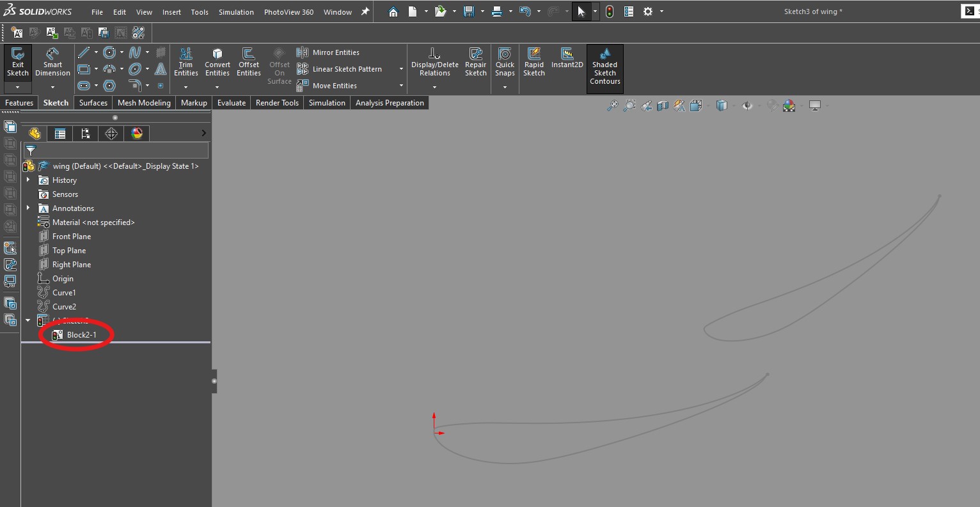Image resolution: width=980 pixels, height=507 pixels.
Task: Open the Display/Delete Relations dropdown arrow
Action: (434, 87)
